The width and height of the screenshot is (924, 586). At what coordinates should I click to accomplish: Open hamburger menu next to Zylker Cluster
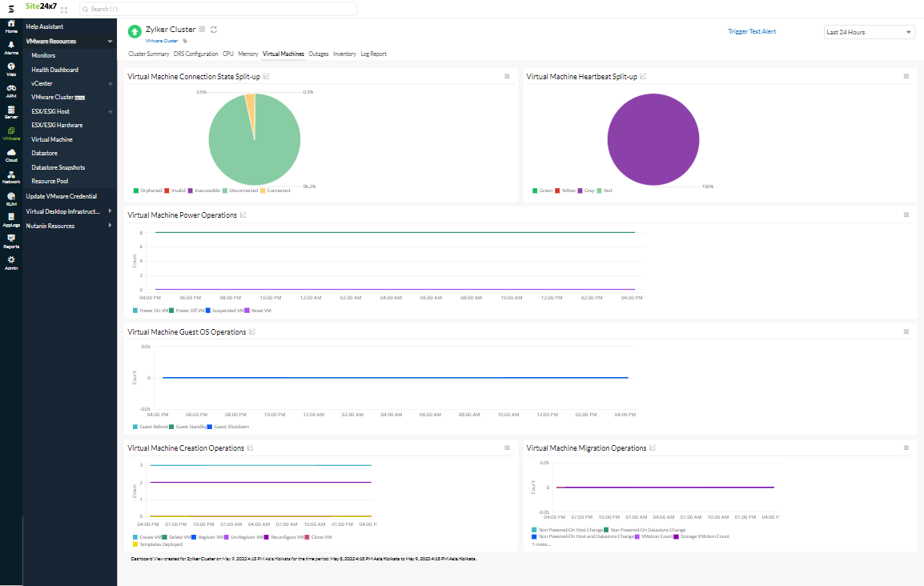click(202, 29)
